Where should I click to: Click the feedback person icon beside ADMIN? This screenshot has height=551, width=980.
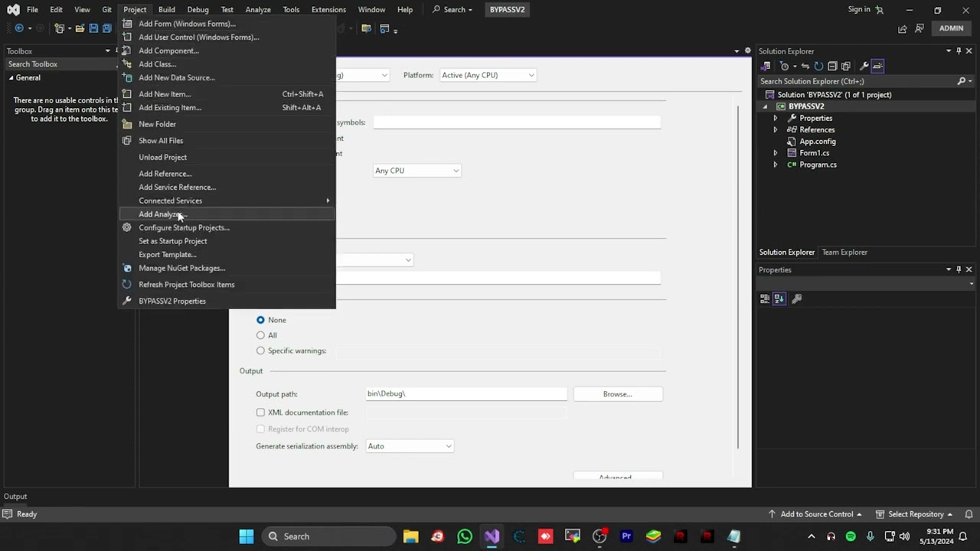[920, 28]
